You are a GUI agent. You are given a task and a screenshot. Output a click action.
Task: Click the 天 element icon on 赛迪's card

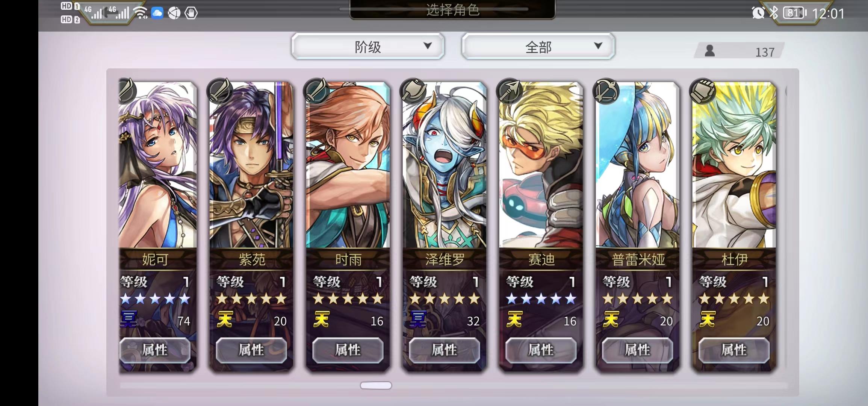tap(514, 320)
